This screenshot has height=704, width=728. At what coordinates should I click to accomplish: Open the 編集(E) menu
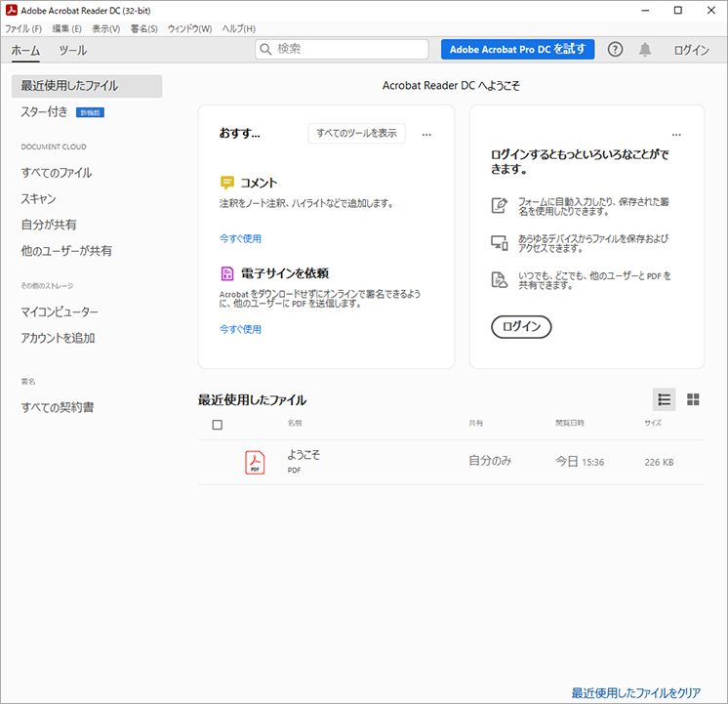tap(67, 29)
